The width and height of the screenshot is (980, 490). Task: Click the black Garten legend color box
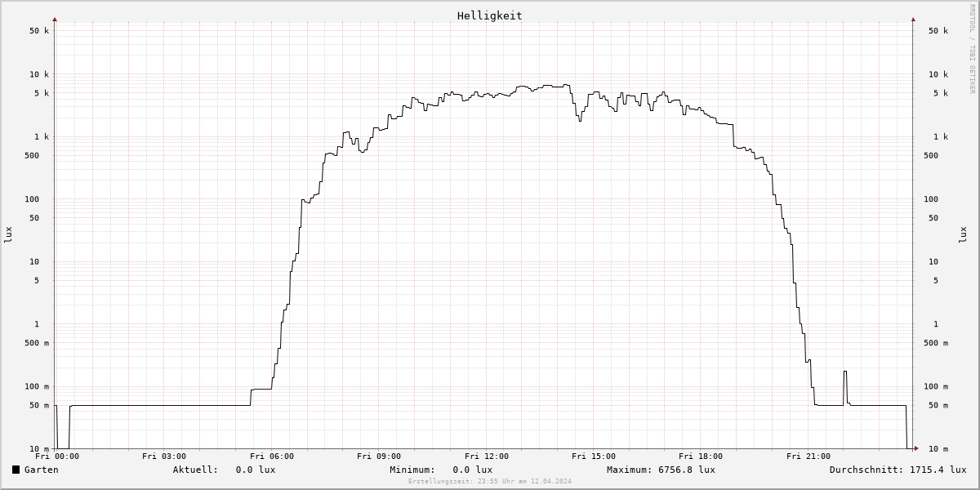click(x=16, y=470)
